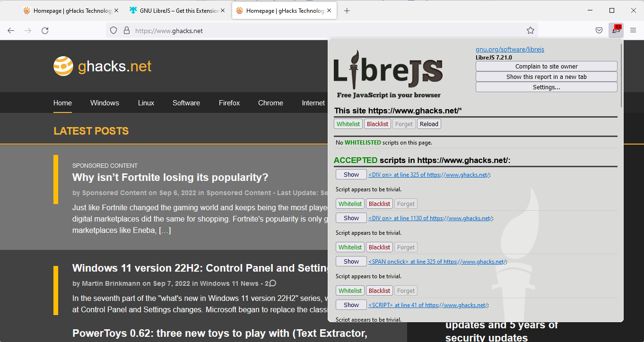Whitelist the DIV on line 325 script
The height and width of the screenshot is (342, 644).
click(x=350, y=204)
